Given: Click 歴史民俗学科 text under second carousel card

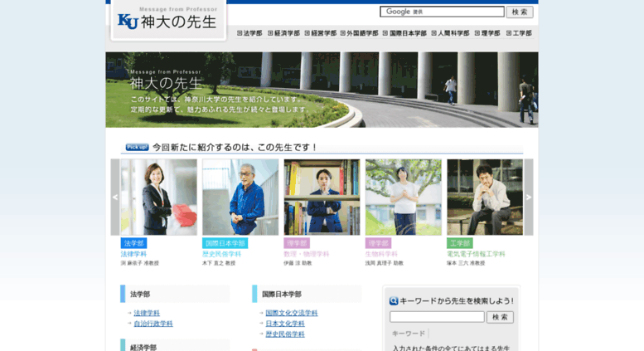Looking at the screenshot, I should [222, 254].
